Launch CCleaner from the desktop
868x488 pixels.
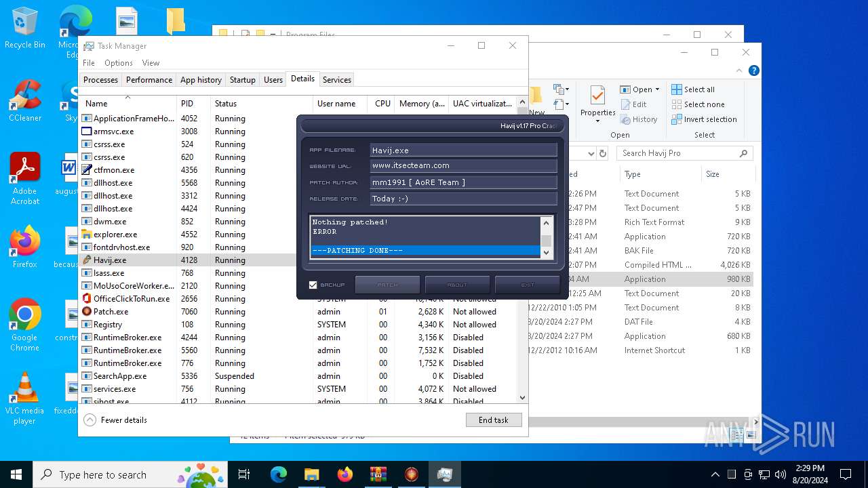[25, 100]
